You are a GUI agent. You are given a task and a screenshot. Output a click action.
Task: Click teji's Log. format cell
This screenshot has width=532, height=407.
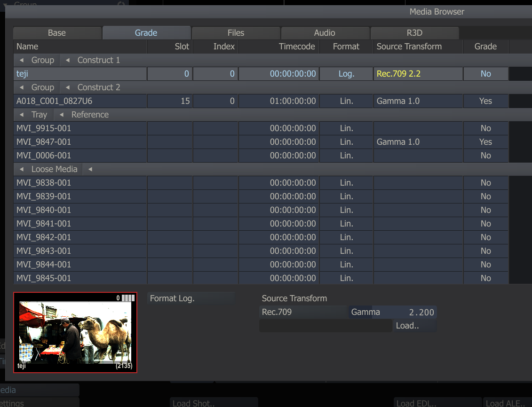click(346, 74)
